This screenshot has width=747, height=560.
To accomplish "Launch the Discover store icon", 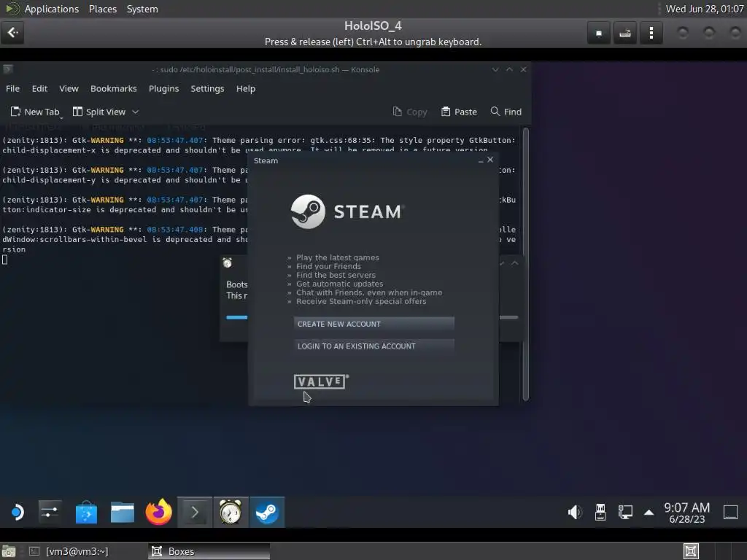I will 86,513.
